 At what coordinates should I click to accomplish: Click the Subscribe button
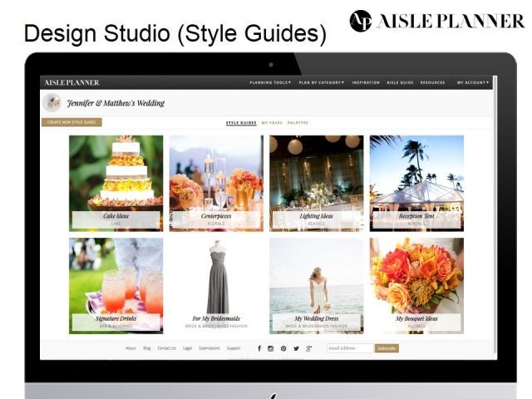[387, 348]
